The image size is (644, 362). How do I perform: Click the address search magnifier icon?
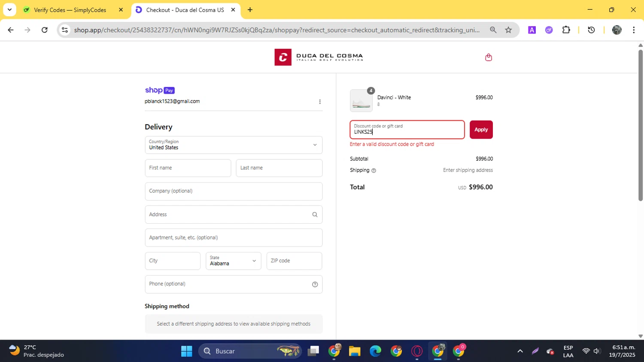[x=315, y=215]
